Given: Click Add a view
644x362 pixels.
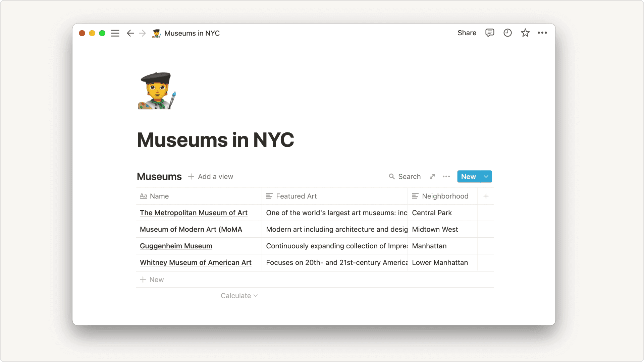Looking at the screenshot, I should (211, 177).
